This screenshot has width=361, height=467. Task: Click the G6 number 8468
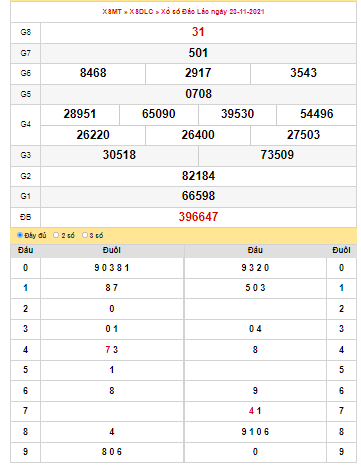tap(93, 73)
